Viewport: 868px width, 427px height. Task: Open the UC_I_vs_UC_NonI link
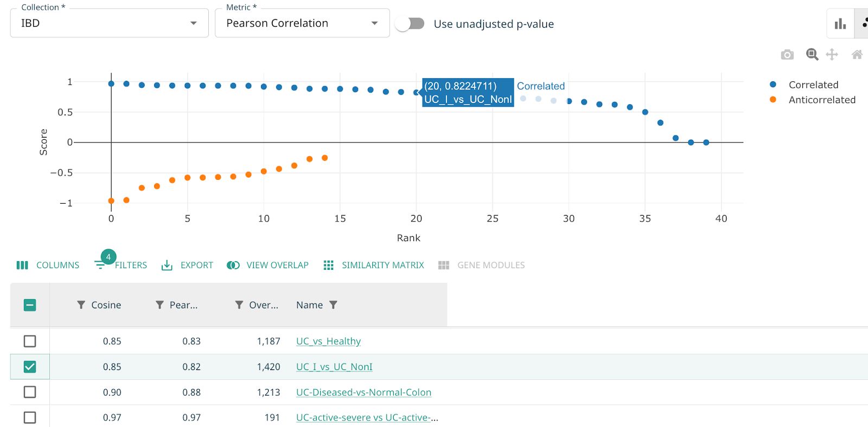(334, 367)
